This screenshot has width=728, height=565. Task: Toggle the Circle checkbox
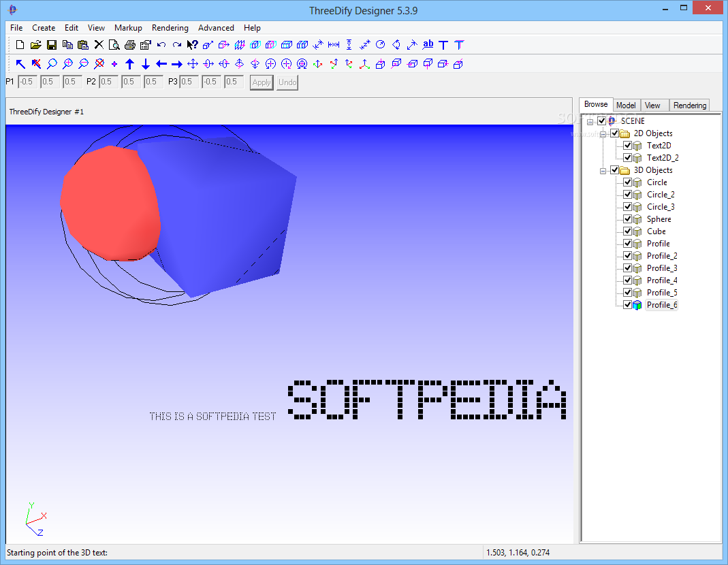tap(628, 182)
